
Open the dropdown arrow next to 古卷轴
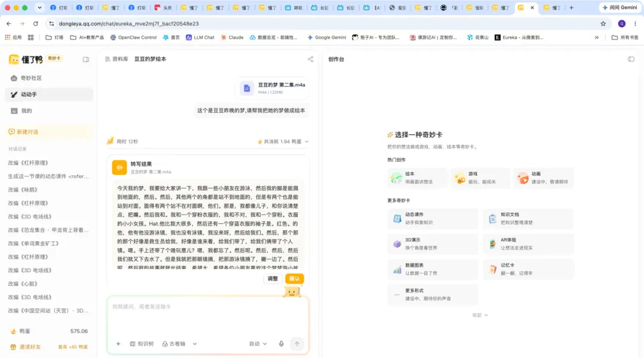click(194, 344)
